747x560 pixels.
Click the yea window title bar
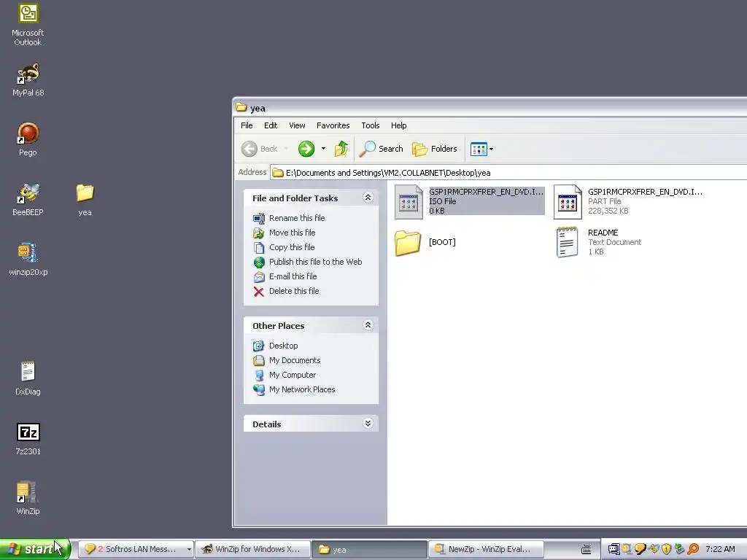point(489,108)
